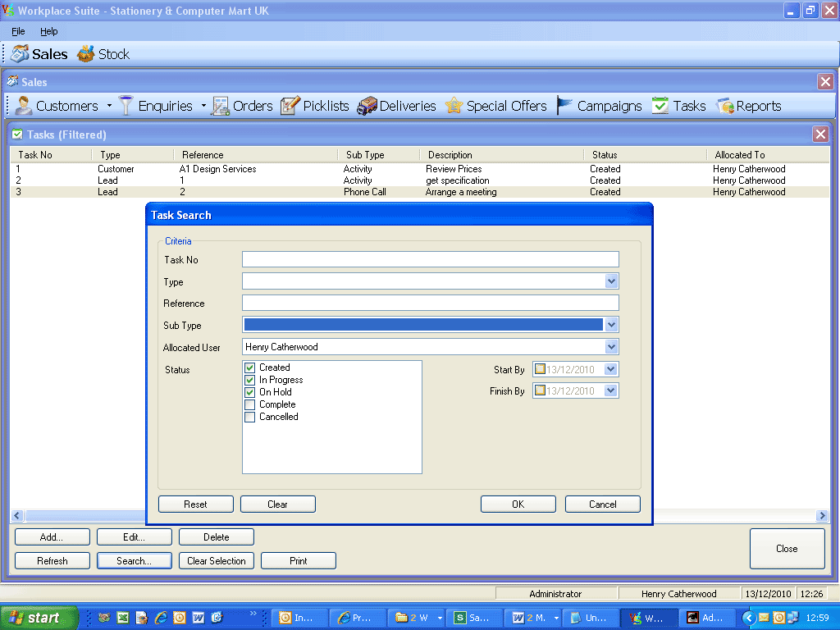Expand hidden Quick Launch icons chevron
Image resolution: width=840 pixels, height=630 pixels.
[253, 614]
